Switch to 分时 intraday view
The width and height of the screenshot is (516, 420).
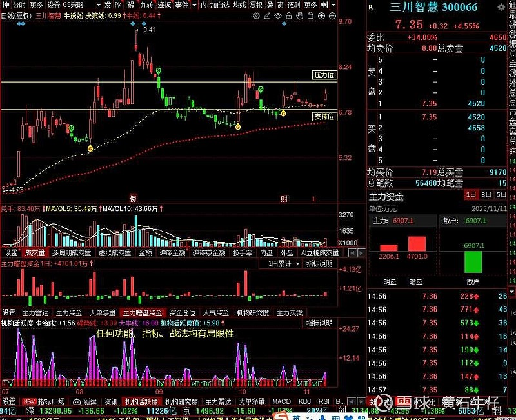(19, 5)
